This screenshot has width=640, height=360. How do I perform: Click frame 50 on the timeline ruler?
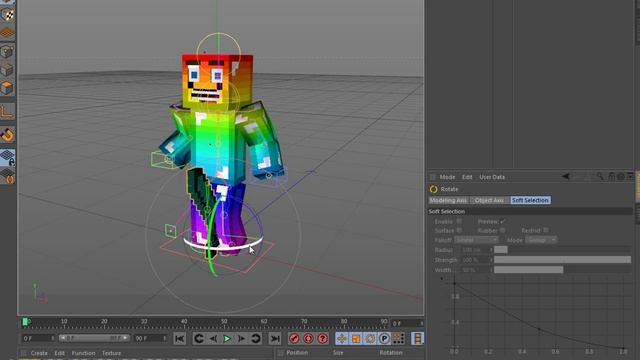(224, 323)
